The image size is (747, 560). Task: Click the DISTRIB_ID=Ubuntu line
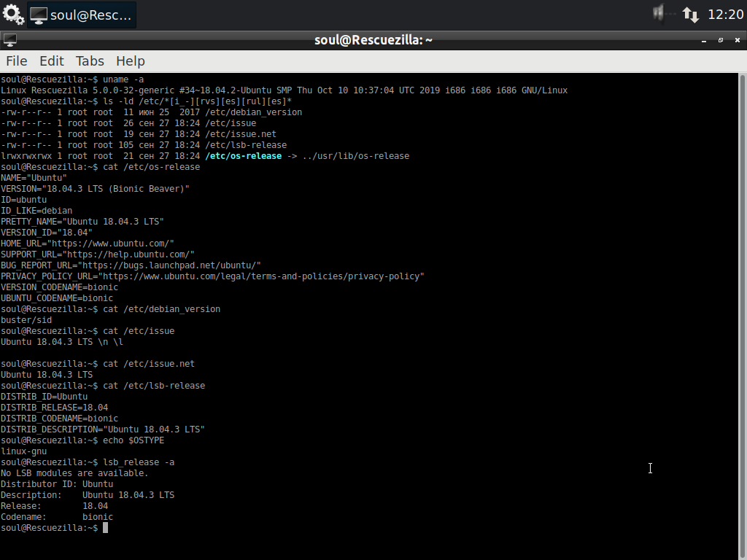pos(44,397)
